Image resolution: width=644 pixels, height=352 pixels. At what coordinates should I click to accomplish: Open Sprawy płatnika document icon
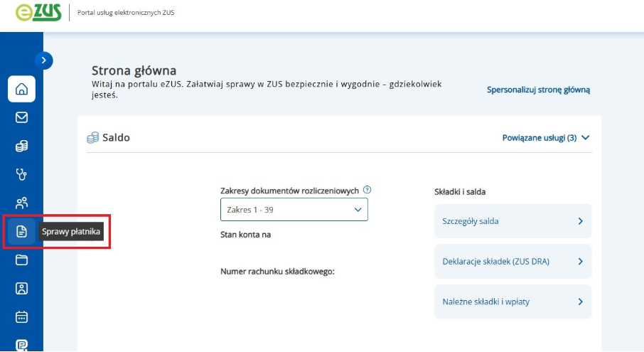21,231
